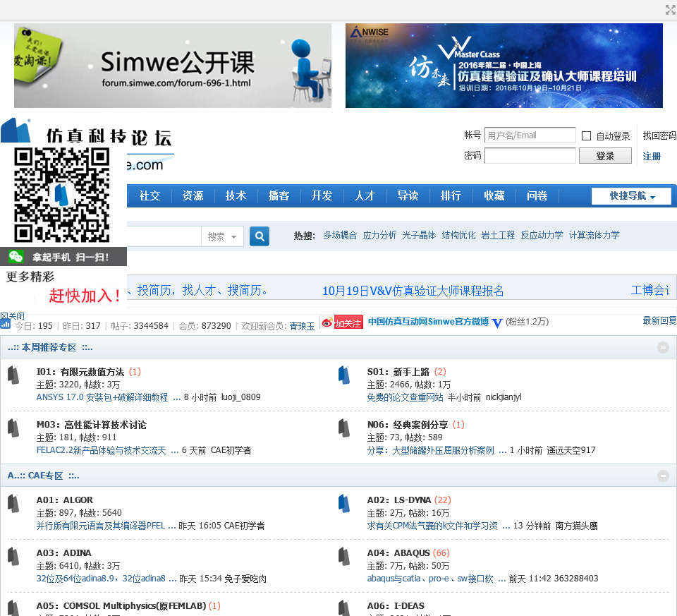Collapse the CAE专区 section
The height and width of the screenshot is (616, 677).
pyautogui.click(x=663, y=476)
